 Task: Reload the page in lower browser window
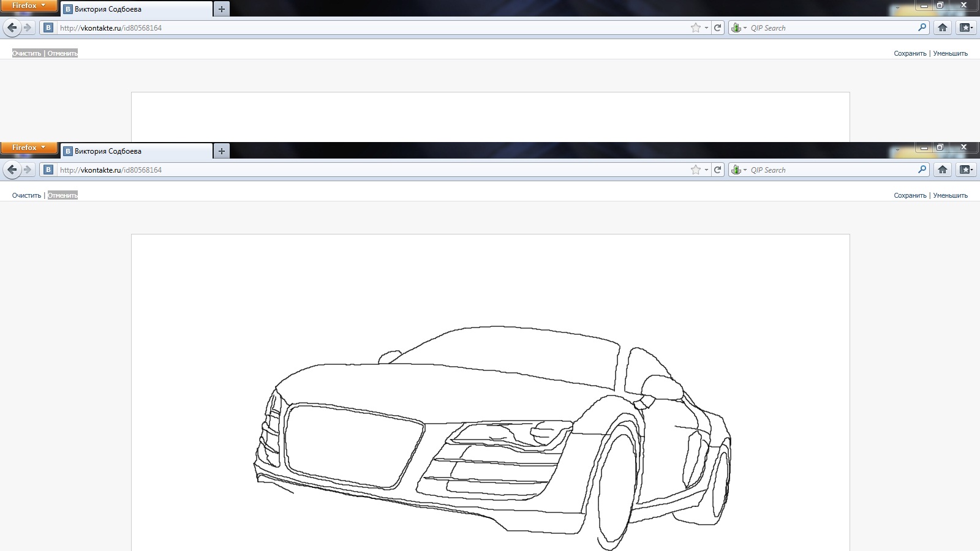point(717,170)
